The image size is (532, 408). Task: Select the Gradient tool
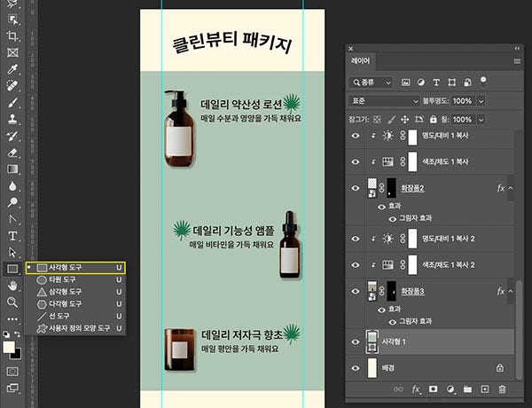point(12,169)
